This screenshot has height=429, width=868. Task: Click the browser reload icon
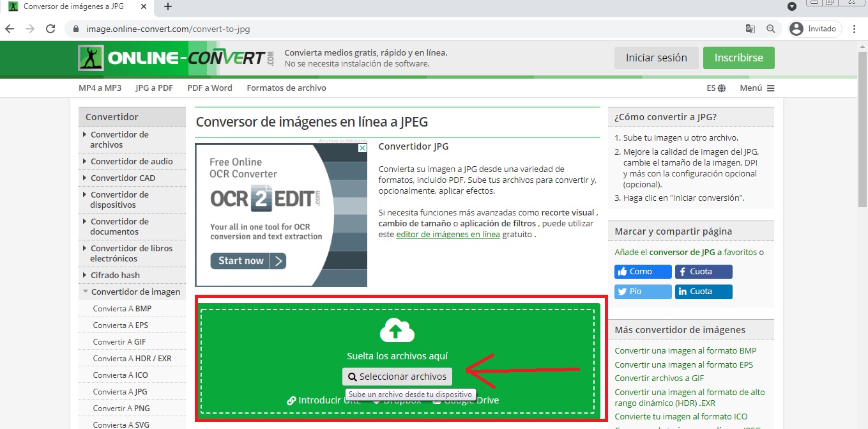50,29
